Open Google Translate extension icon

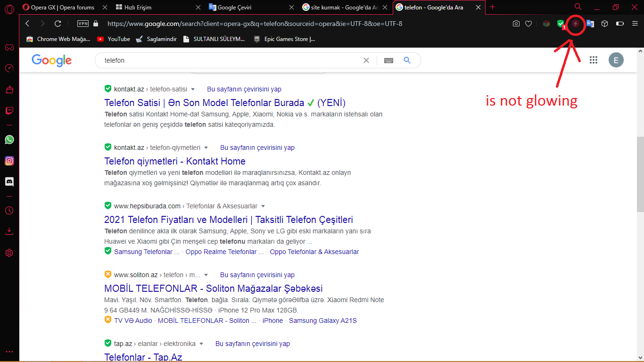pos(590,24)
